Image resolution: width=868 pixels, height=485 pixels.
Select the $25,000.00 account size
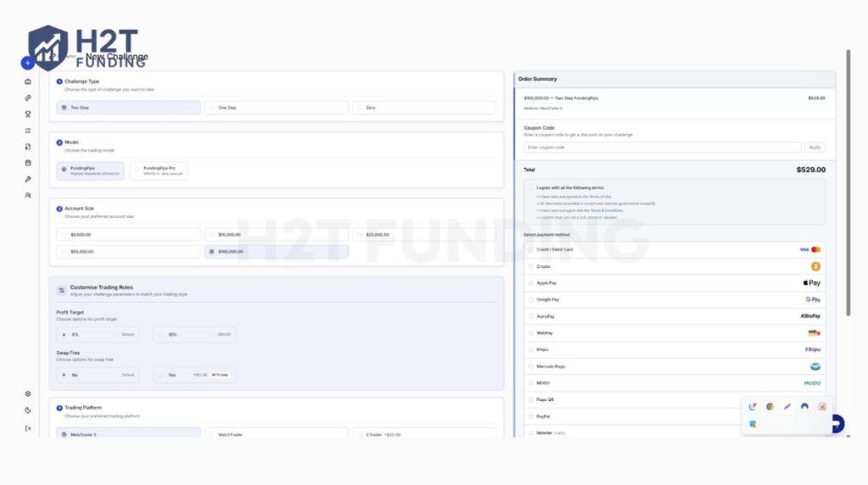click(x=424, y=235)
